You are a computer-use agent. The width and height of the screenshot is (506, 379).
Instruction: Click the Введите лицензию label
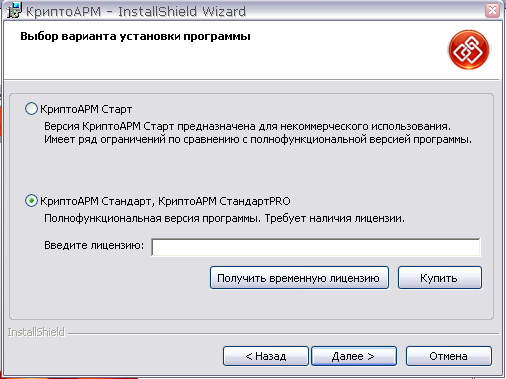tap(94, 245)
